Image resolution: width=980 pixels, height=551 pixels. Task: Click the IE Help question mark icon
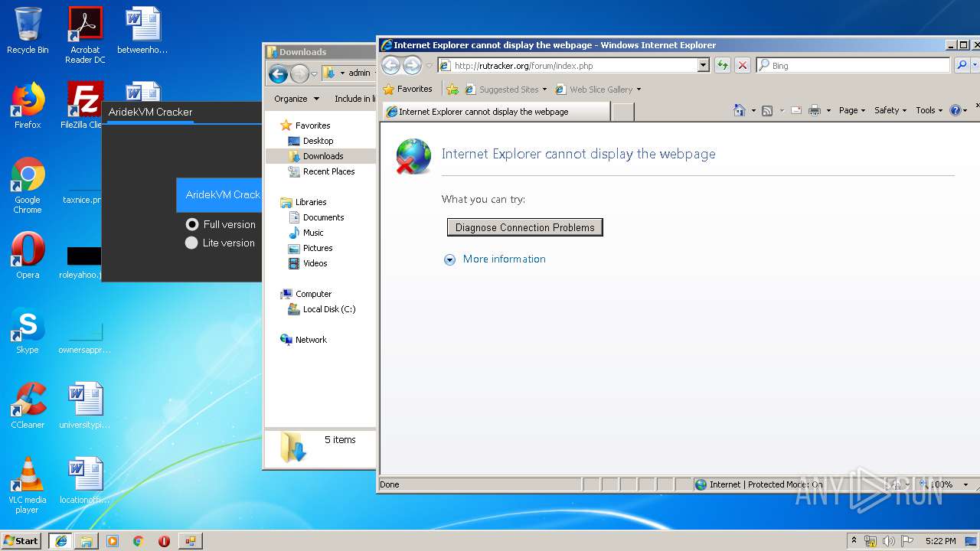(x=955, y=110)
